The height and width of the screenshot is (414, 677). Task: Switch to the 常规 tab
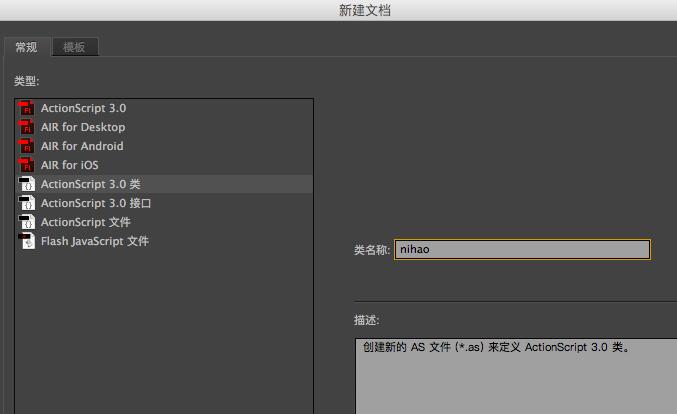coord(27,47)
